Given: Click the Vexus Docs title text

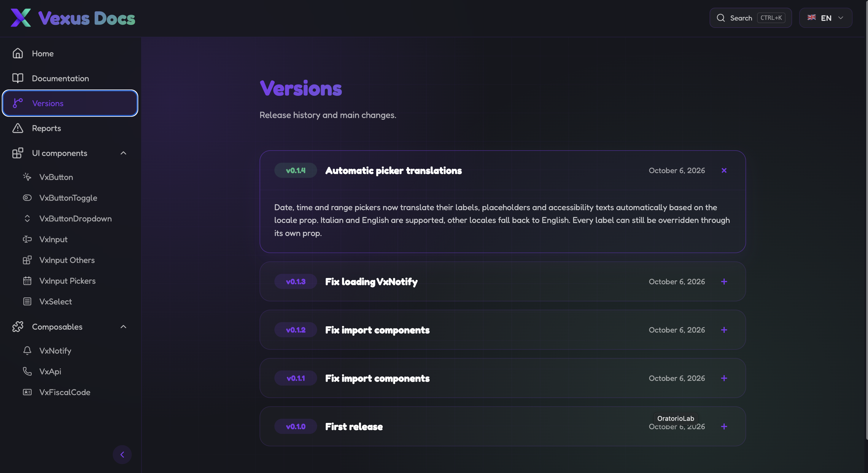Looking at the screenshot, I should 87,18.
